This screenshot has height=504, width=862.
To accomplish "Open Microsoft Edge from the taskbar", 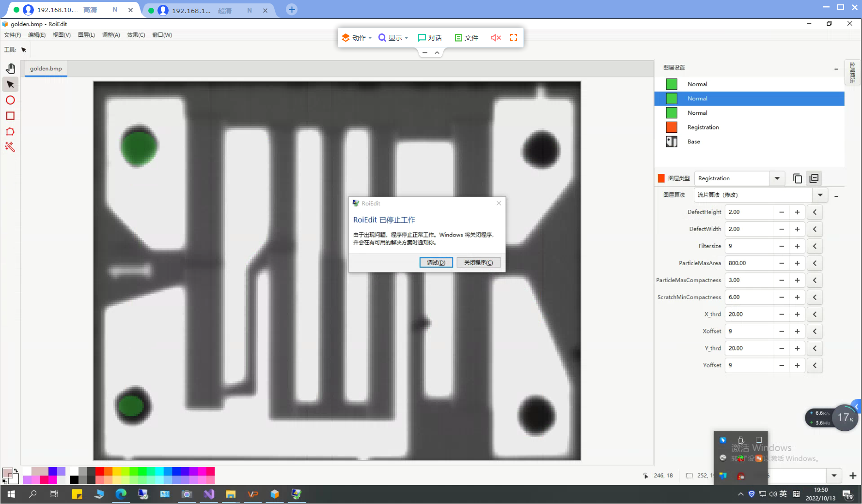I will point(121,494).
